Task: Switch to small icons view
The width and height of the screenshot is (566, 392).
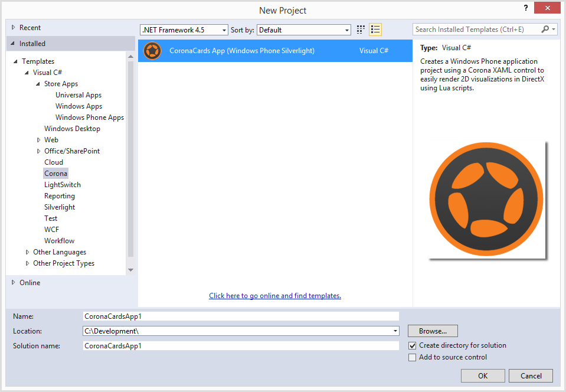Action: [x=360, y=30]
